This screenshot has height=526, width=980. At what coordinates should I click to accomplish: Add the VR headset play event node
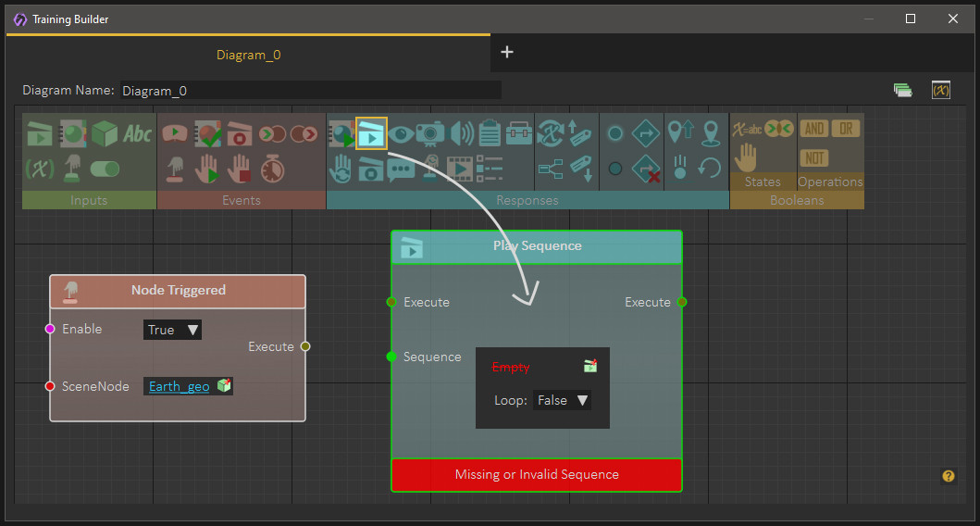pyautogui.click(x=175, y=133)
